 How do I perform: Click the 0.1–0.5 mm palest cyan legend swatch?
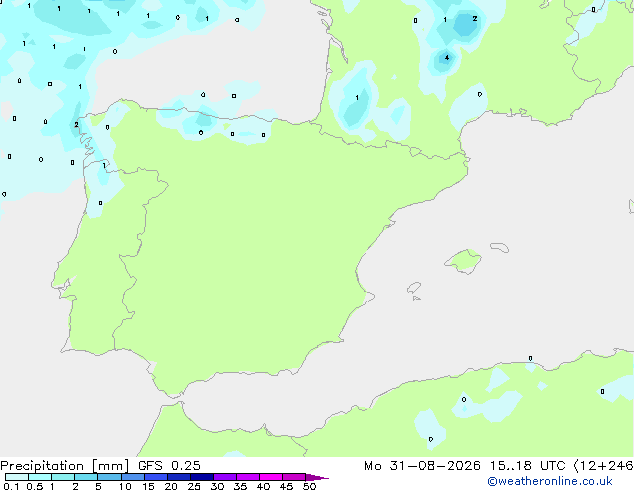(17, 477)
